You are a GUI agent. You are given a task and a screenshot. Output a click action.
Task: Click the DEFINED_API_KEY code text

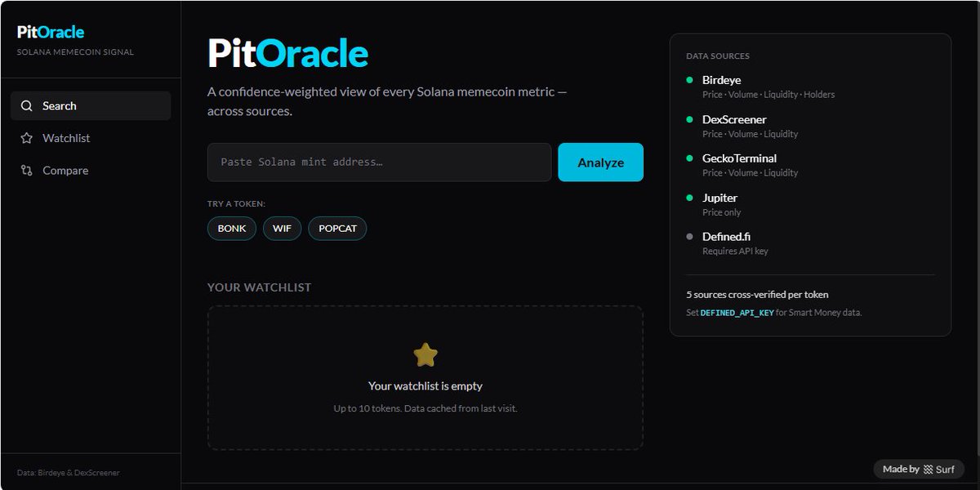pos(737,313)
